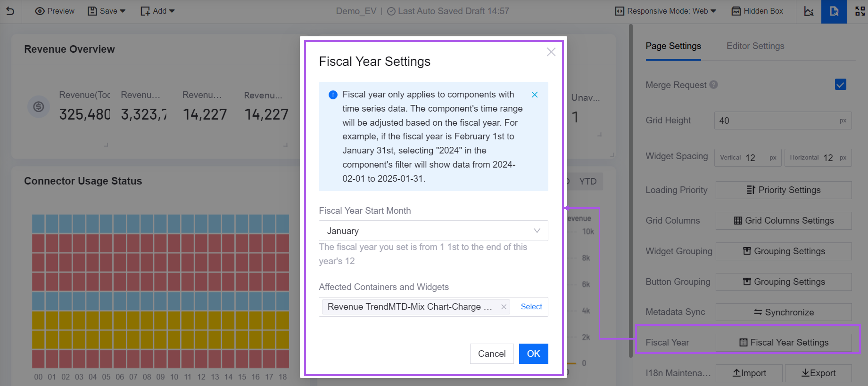This screenshot has height=386, width=868.
Task: Open the chart analytics icon in top bar
Action: coord(808,11)
